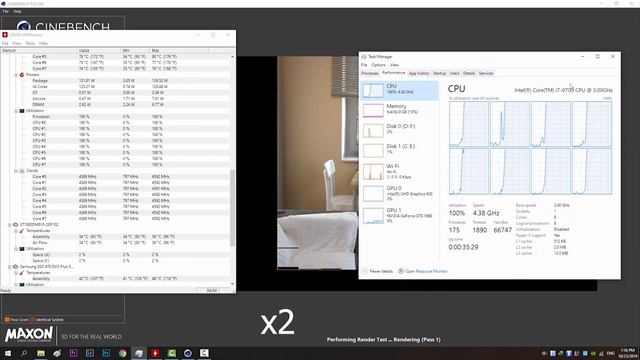Click the HWMonitor title bar app icon
Screen dimensions: 640x360
click(5, 35)
